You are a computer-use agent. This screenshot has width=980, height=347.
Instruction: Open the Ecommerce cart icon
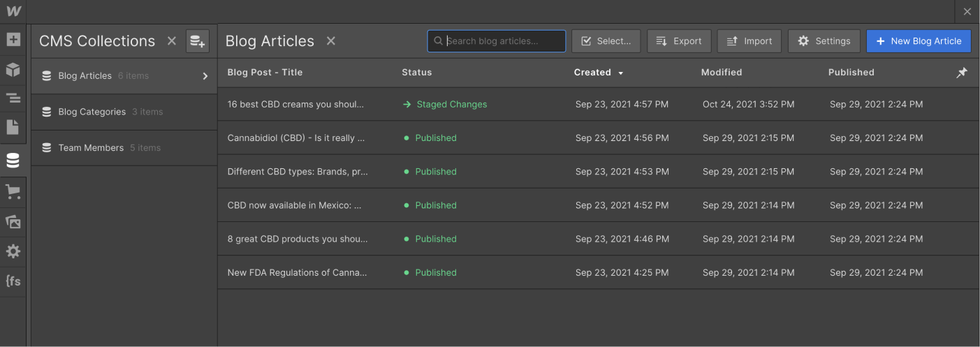pyautogui.click(x=13, y=191)
